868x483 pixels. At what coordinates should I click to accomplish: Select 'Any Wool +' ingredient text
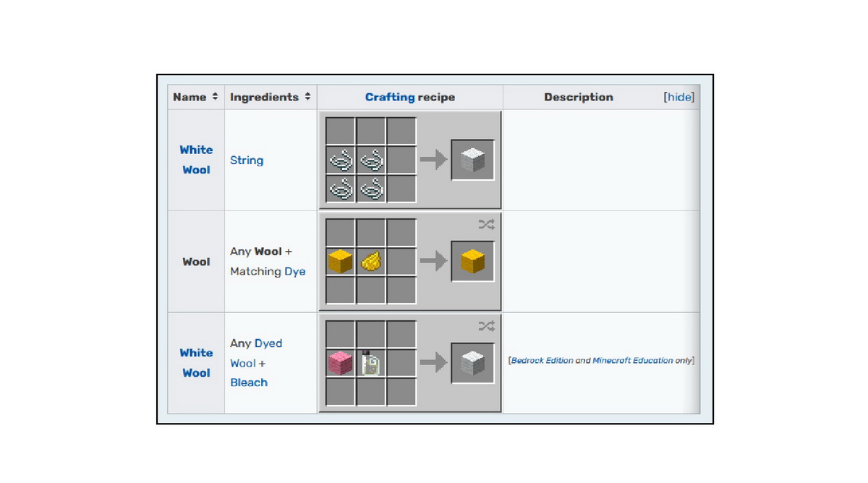pyautogui.click(x=261, y=252)
